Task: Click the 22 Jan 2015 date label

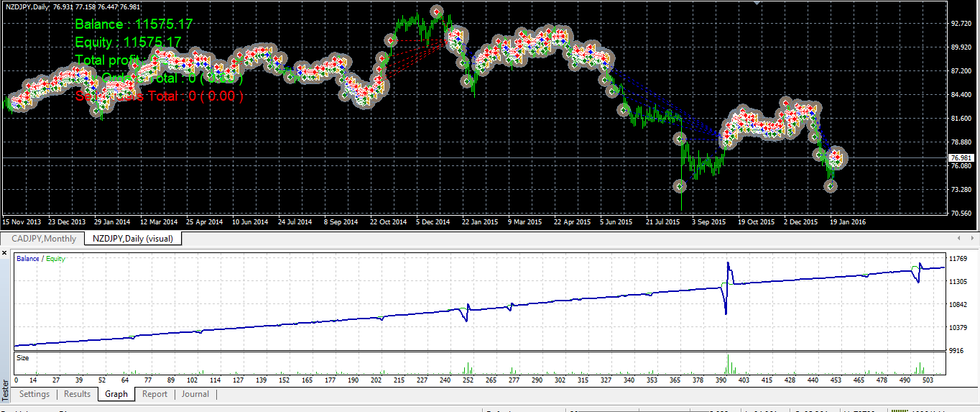Action: 480,222
